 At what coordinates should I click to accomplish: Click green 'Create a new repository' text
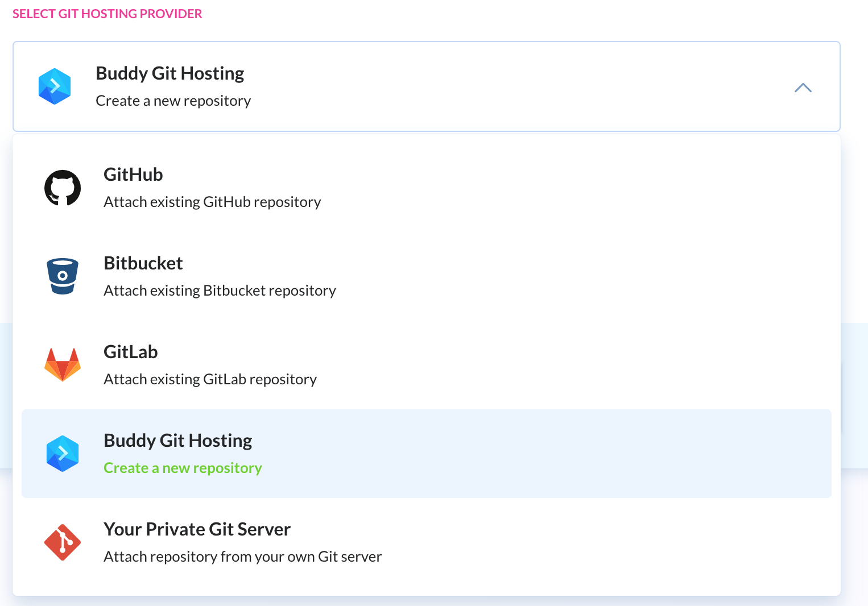183,468
